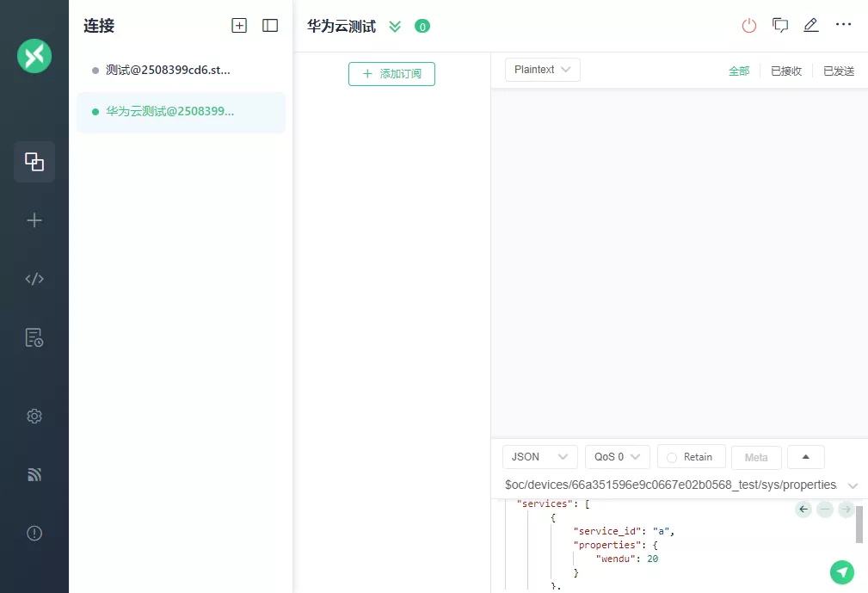Toggle the connection list layout icon
868x593 pixels.
(270, 26)
